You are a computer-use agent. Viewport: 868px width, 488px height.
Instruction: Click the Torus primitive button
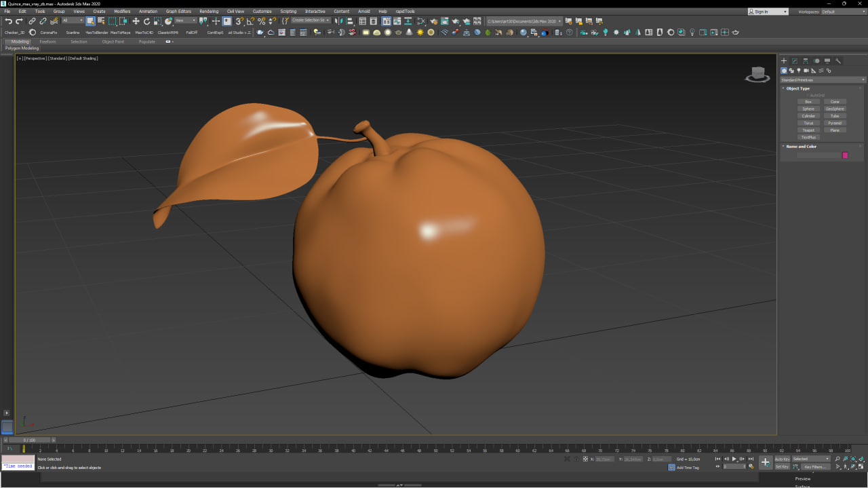click(x=808, y=123)
